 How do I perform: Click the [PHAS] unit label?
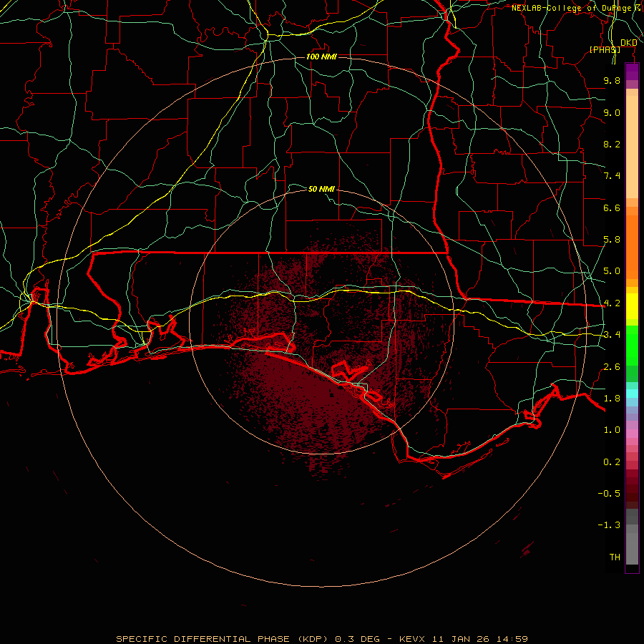pyautogui.click(x=605, y=49)
